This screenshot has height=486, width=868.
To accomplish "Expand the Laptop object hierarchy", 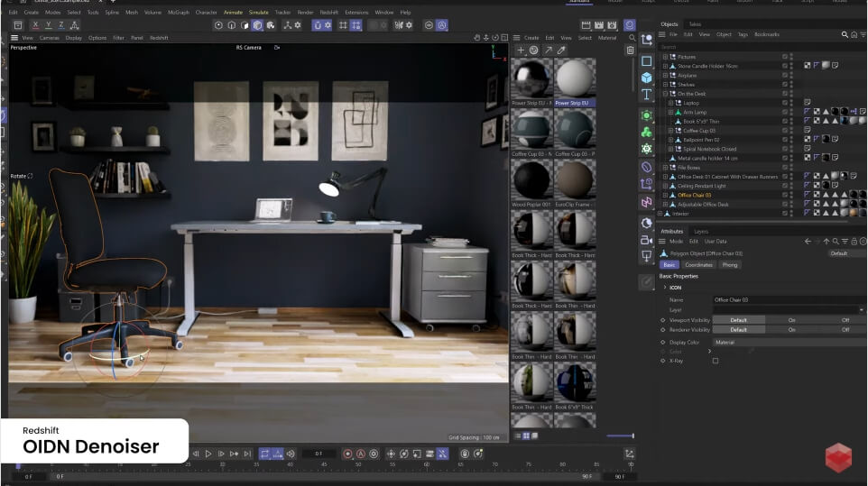I will point(671,103).
